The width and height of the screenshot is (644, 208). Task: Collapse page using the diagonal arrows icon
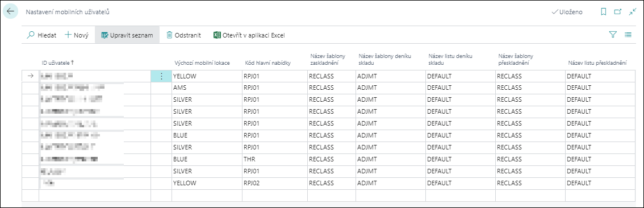(633, 12)
